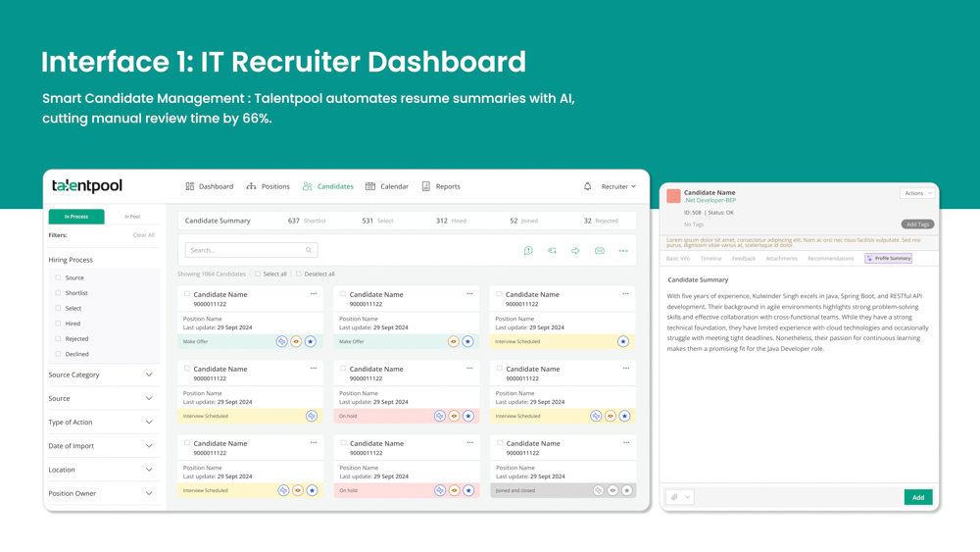Check the Shortlist filter checkbox
This screenshot has height=552, width=980.
[x=59, y=293]
